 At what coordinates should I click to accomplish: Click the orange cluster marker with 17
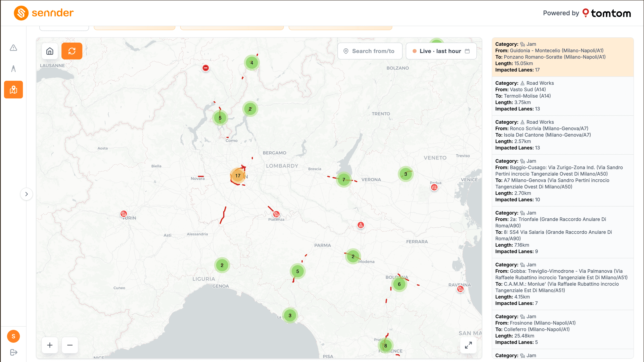[x=238, y=176]
